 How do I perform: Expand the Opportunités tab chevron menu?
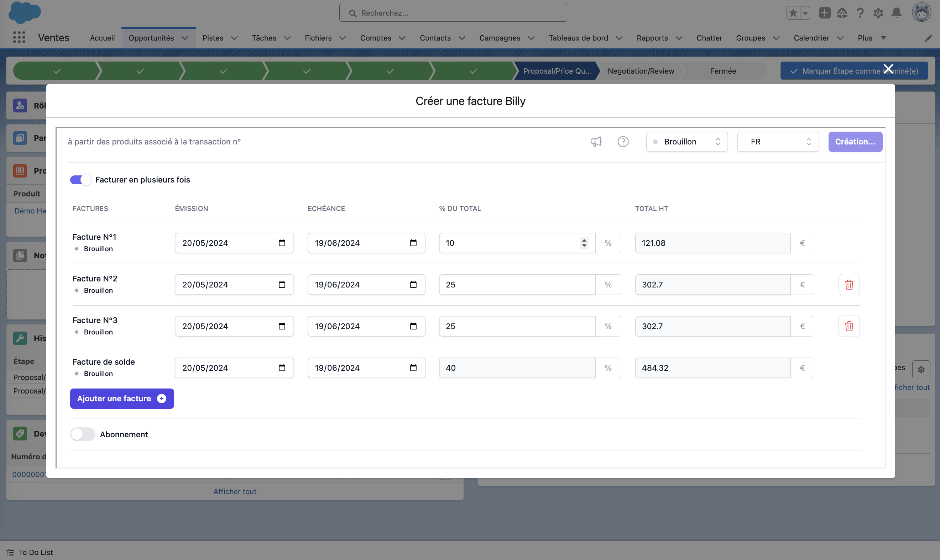(x=185, y=38)
